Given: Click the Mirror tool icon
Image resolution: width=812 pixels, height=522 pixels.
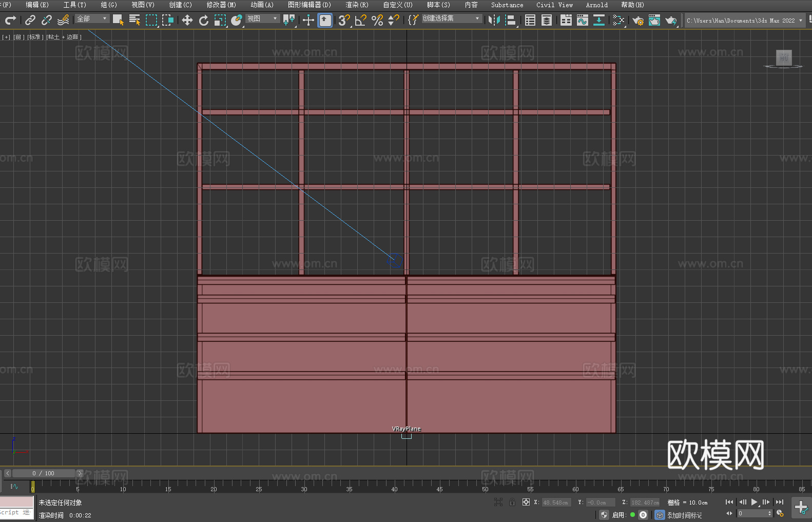Looking at the screenshot, I should (494, 20).
